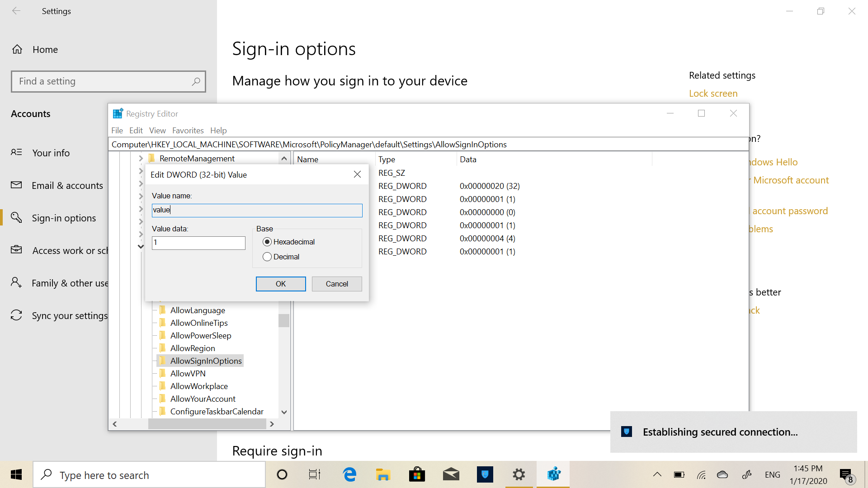Open the Lock screen related settings link
868x488 pixels.
click(x=713, y=94)
